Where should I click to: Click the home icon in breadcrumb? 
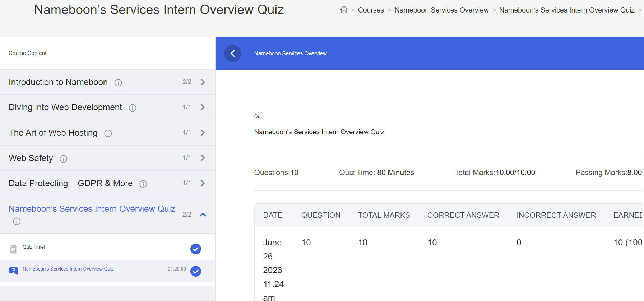[344, 10]
